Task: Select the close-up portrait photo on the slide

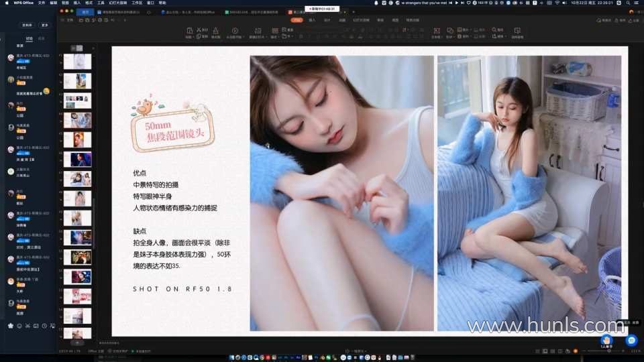Action: pos(341,193)
